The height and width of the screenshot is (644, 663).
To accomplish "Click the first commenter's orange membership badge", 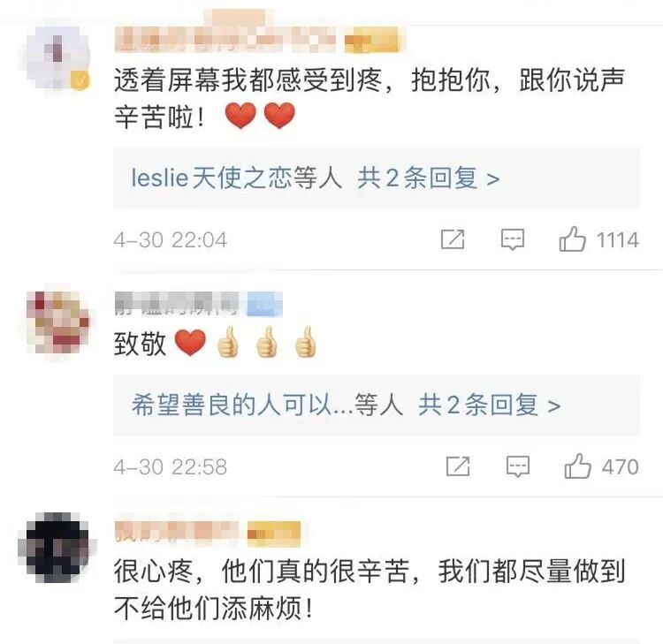I will (372, 40).
